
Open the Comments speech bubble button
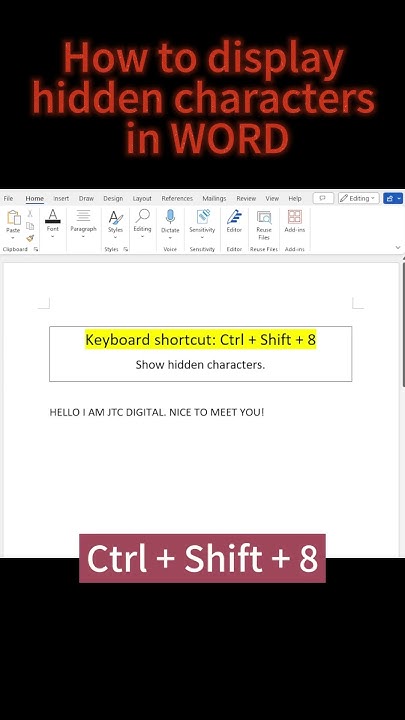click(323, 198)
